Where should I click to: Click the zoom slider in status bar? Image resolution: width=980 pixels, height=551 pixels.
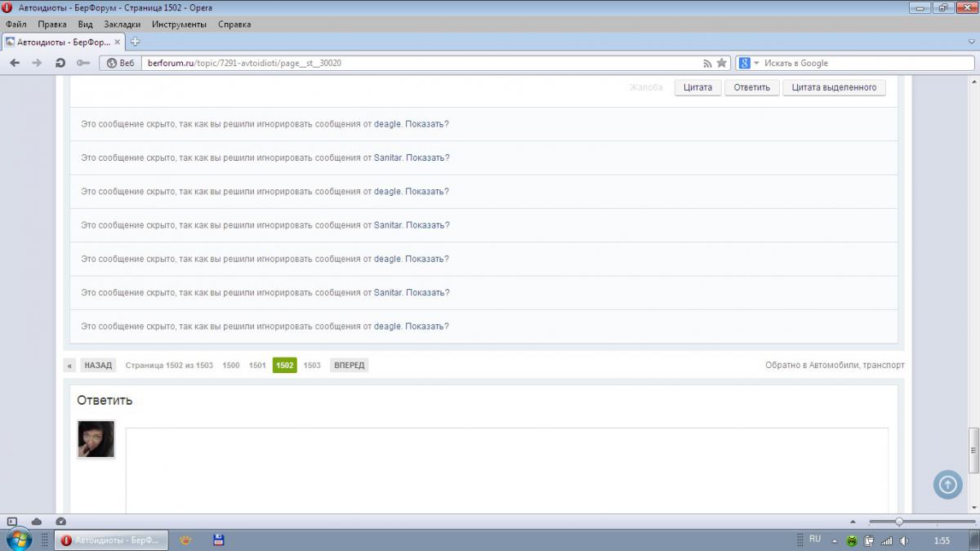coord(899,521)
